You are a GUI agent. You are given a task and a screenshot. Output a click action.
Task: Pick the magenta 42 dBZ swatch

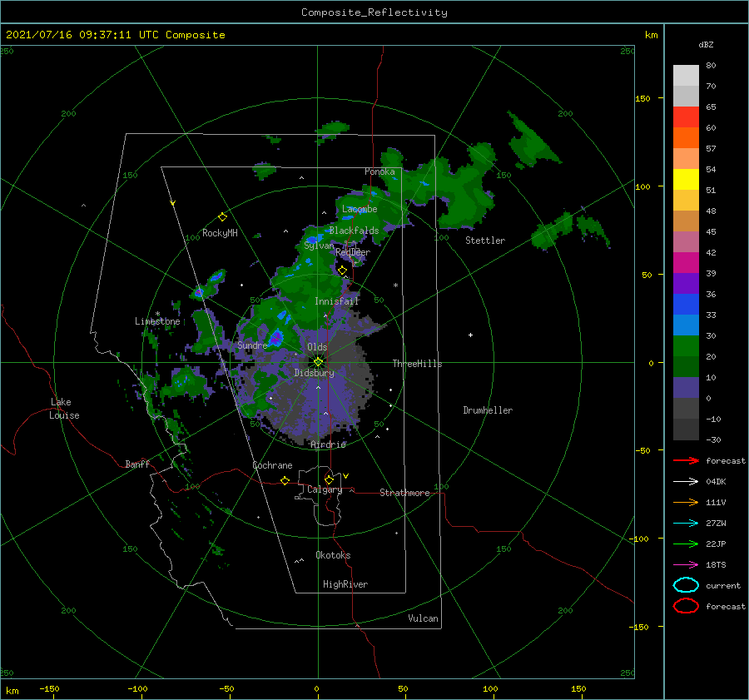(686, 263)
